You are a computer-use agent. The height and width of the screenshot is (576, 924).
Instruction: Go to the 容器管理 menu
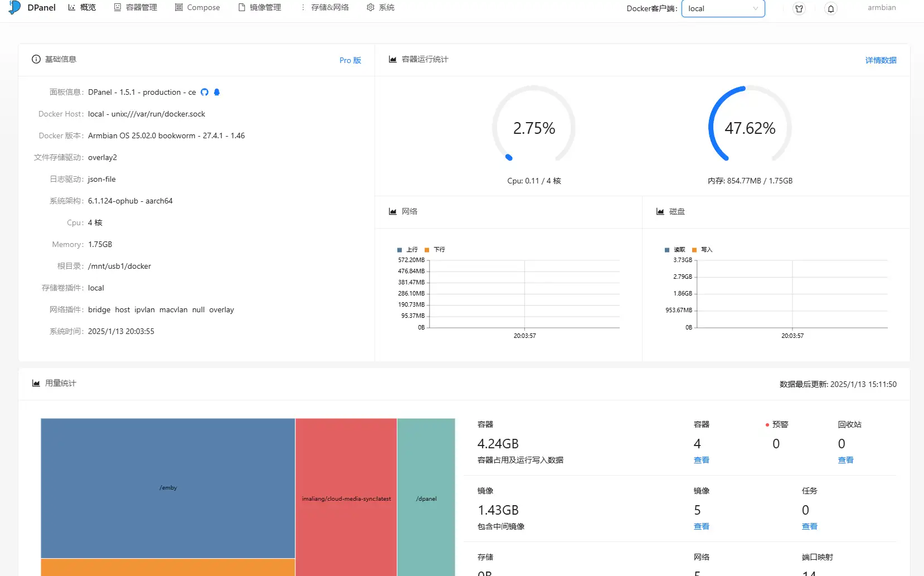click(x=135, y=7)
